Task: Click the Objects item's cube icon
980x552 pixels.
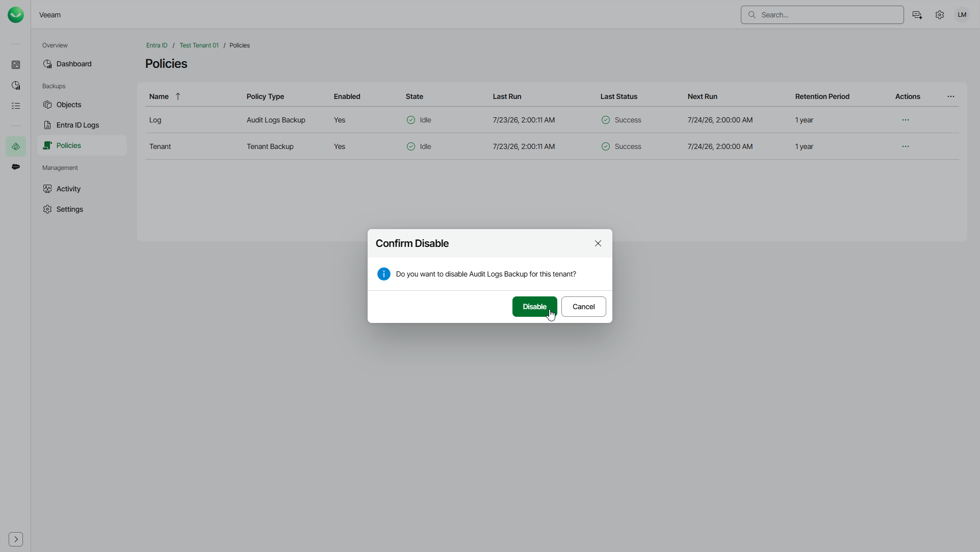Action: pos(47,105)
